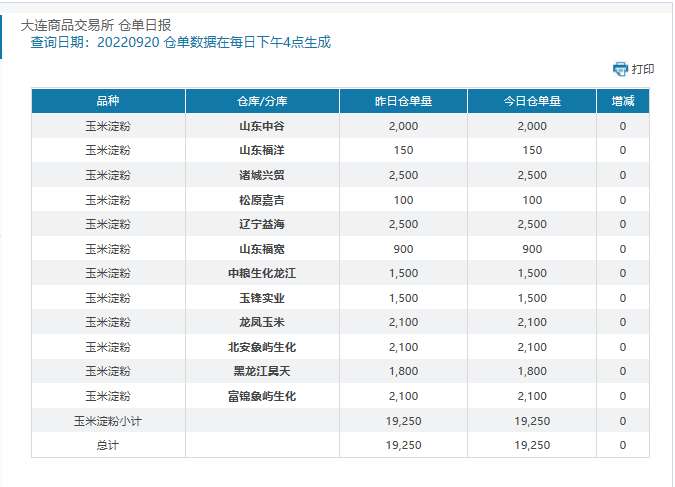This screenshot has height=487, width=675.
Task: Select the 山东福洋 warehouse cell
Action: pos(262,150)
